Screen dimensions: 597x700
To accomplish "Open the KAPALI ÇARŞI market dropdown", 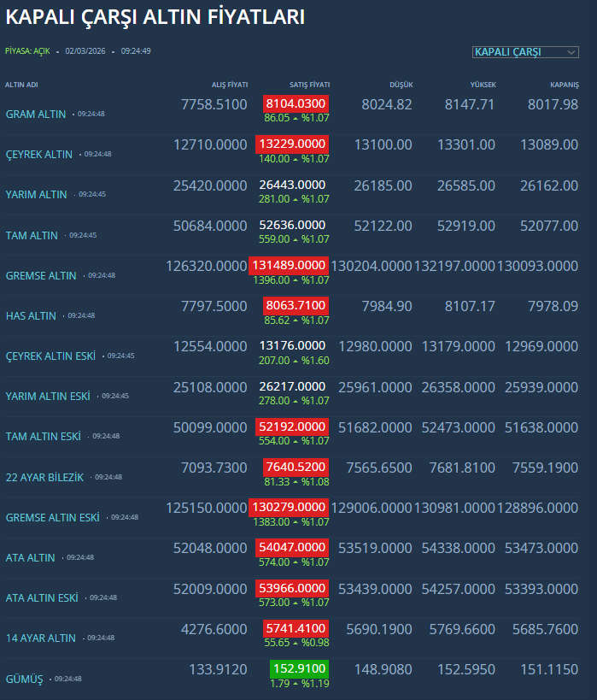I will (x=525, y=52).
